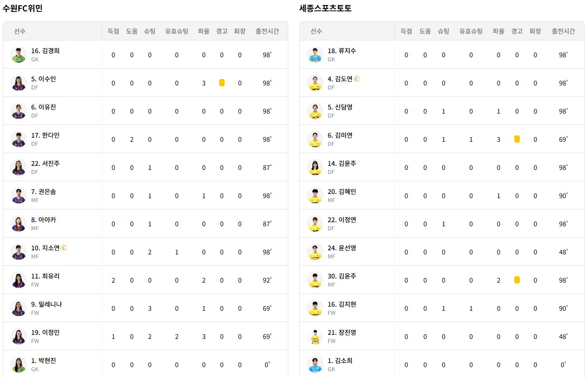Open 신담영's avatar
Image resolution: width=588 pixels, height=378 pixels.
coord(315,111)
